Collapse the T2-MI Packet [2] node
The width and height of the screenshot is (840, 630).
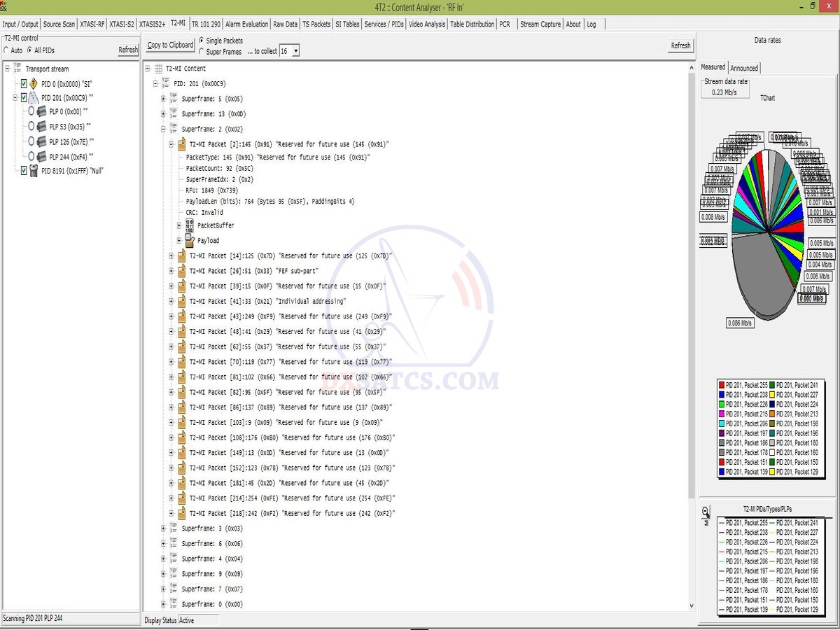171,144
